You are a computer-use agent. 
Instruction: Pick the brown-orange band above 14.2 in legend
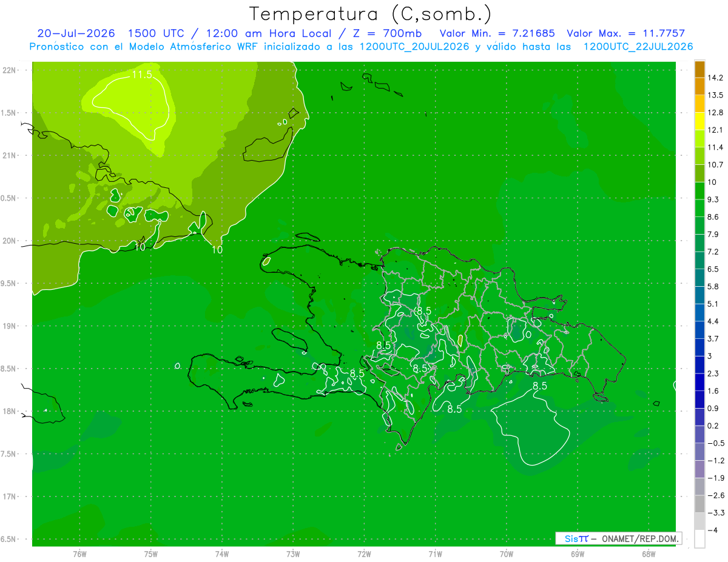(699, 69)
